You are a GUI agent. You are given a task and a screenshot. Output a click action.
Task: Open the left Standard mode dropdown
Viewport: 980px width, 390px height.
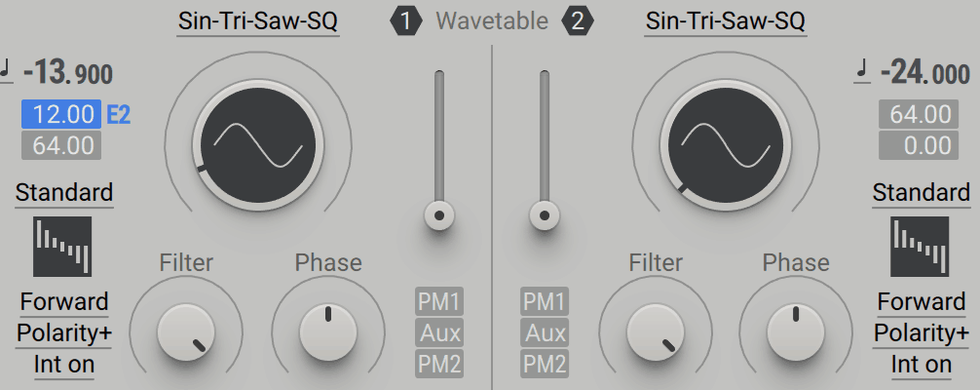tap(64, 193)
